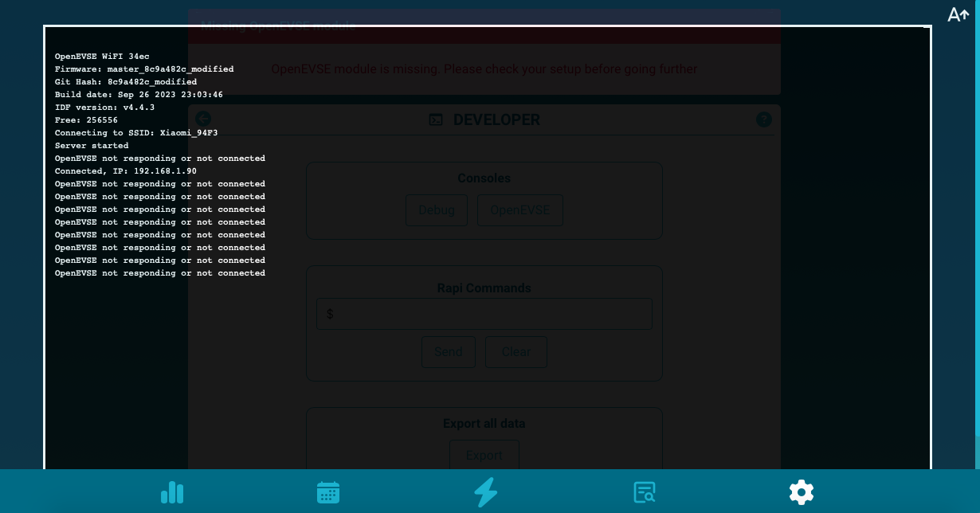The width and height of the screenshot is (980, 513).
Task: Select the 'Connected, IP: 192.168.1.90' line
Action: click(126, 171)
